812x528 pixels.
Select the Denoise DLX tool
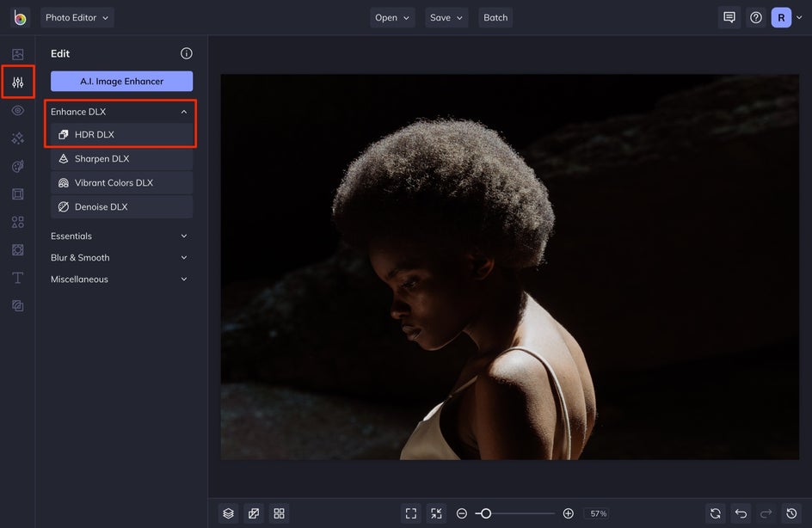[121, 207]
